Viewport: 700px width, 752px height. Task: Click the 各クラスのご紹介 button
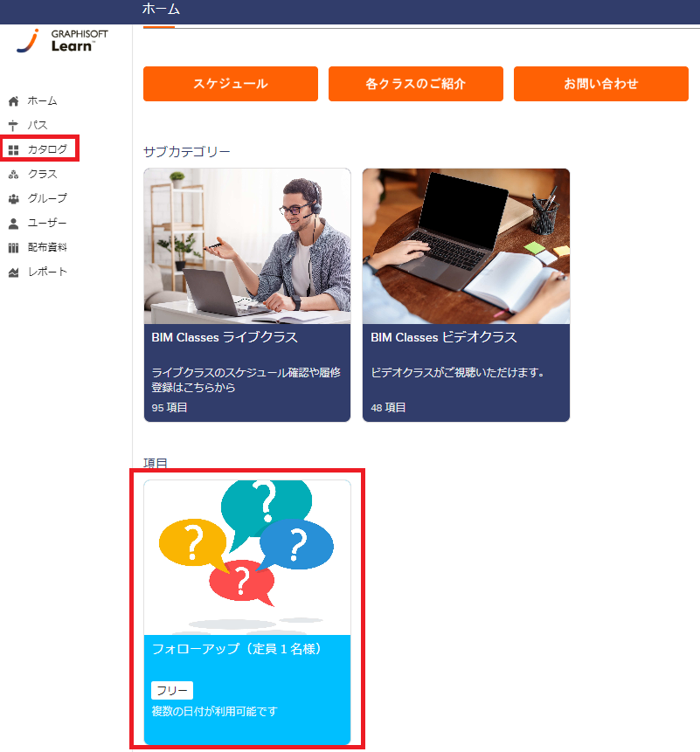[416, 84]
